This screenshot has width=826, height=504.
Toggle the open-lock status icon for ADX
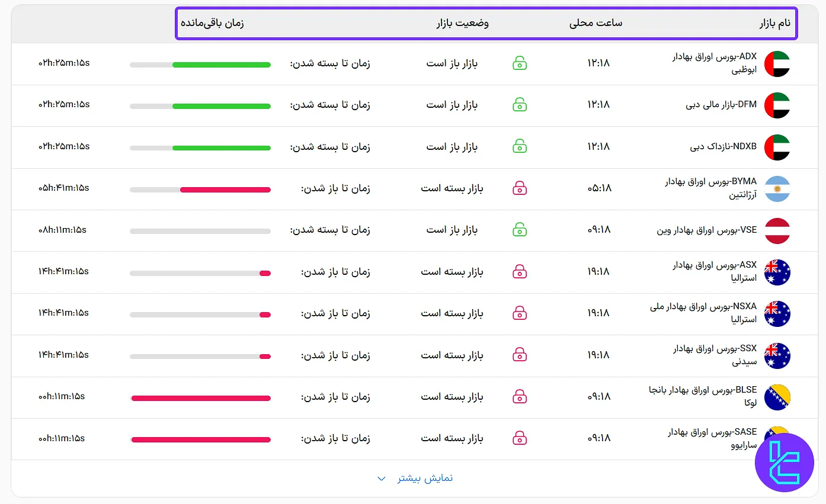coord(520,63)
